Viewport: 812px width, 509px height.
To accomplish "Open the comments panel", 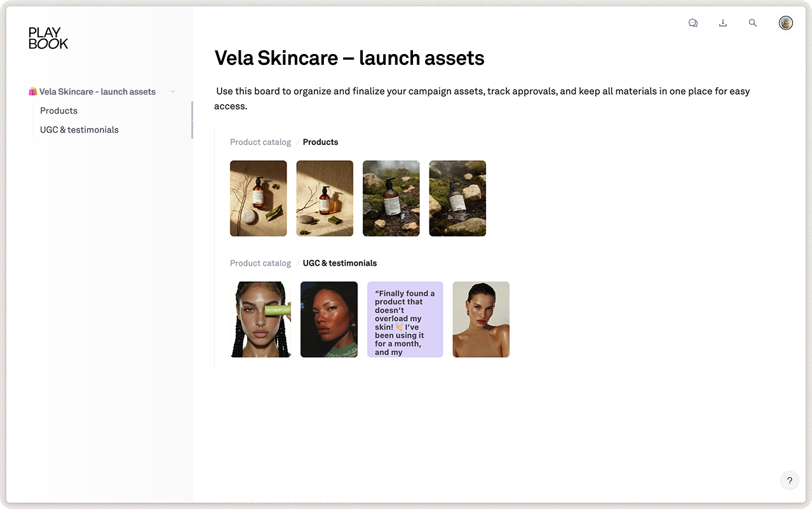I will tap(693, 23).
